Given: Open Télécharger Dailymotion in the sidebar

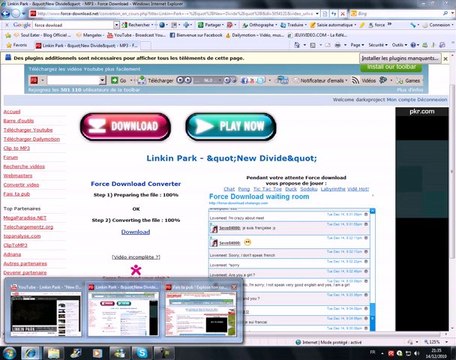Looking at the screenshot, I should click(x=32, y=139).
